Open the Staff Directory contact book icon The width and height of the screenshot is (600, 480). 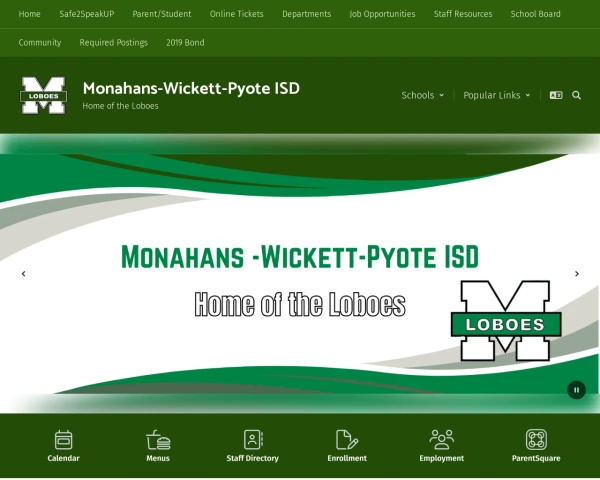253,439
